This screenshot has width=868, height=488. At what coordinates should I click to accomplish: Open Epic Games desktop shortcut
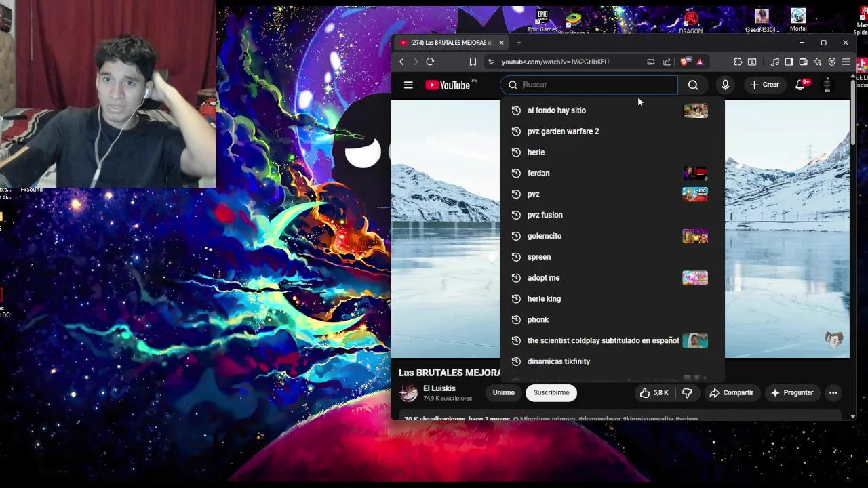[x=542, y=20]
